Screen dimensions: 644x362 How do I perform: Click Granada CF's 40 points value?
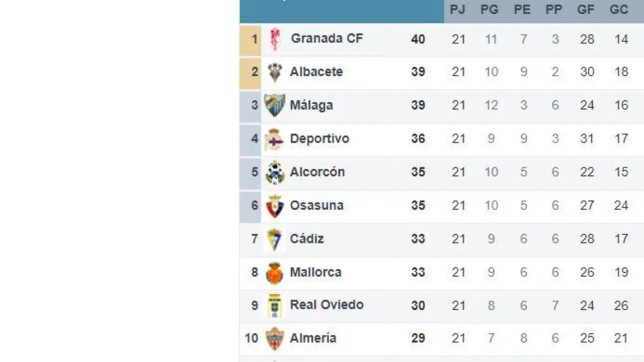tap(418, 39)
